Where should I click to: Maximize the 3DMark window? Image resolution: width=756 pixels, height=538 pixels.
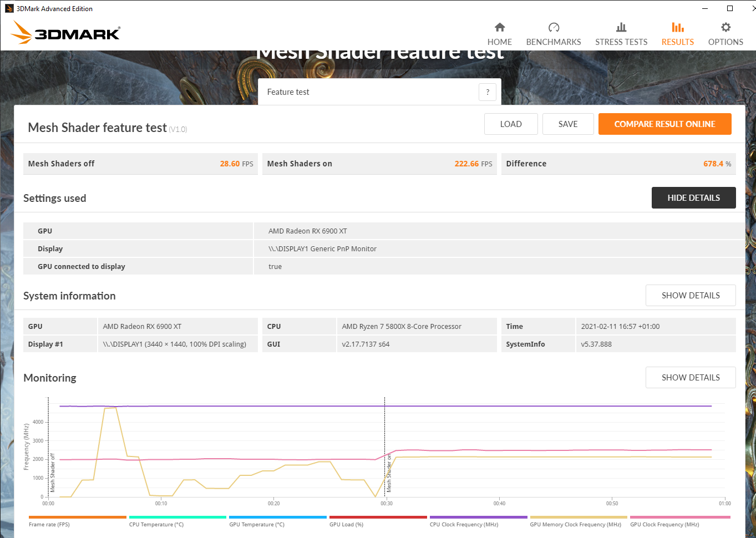click(x=730, y=8)
